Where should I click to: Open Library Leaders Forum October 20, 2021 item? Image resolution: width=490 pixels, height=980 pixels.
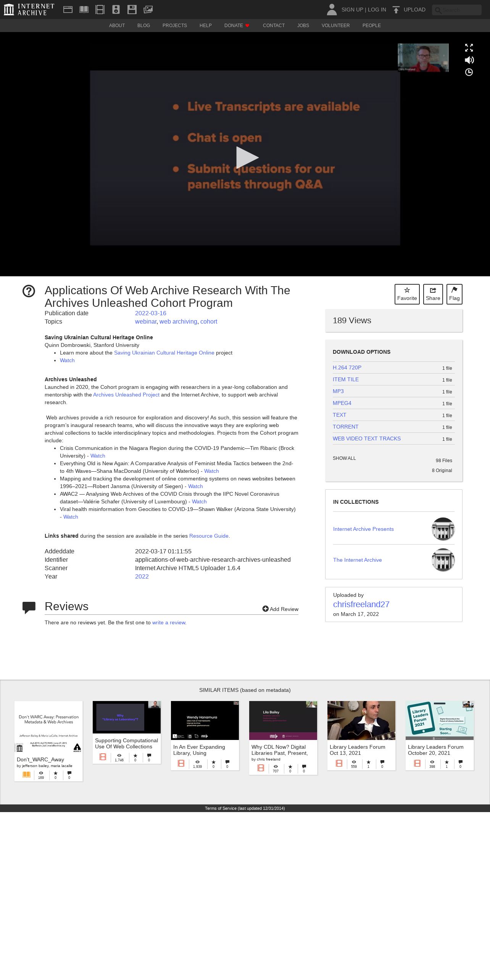pyautogui.click(x=440, y=735)
